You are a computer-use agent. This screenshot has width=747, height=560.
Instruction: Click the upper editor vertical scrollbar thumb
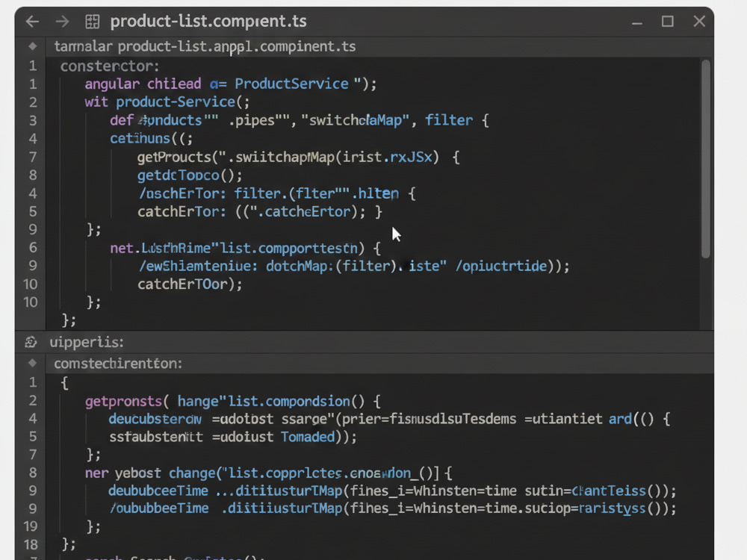[706, 158]
